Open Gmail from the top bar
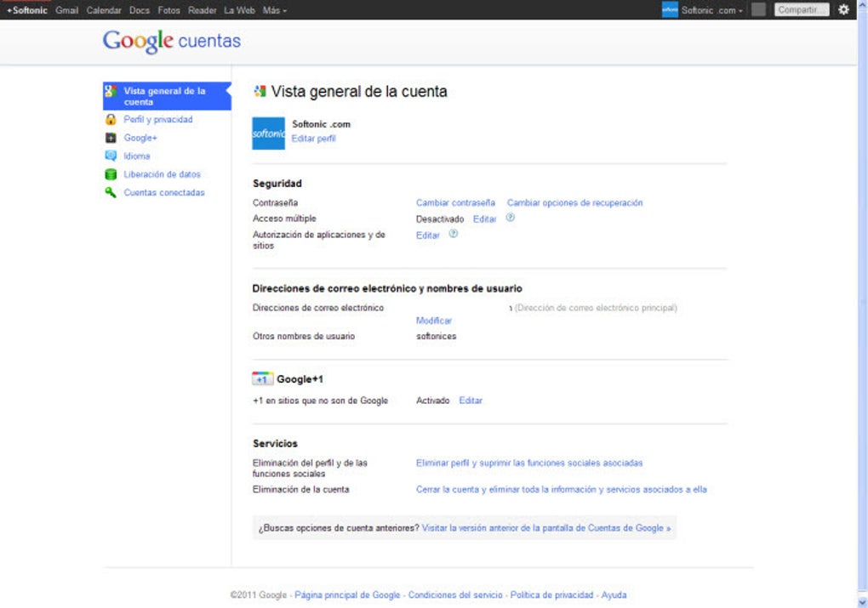This screenshot has height=608, width=868. 66,10
